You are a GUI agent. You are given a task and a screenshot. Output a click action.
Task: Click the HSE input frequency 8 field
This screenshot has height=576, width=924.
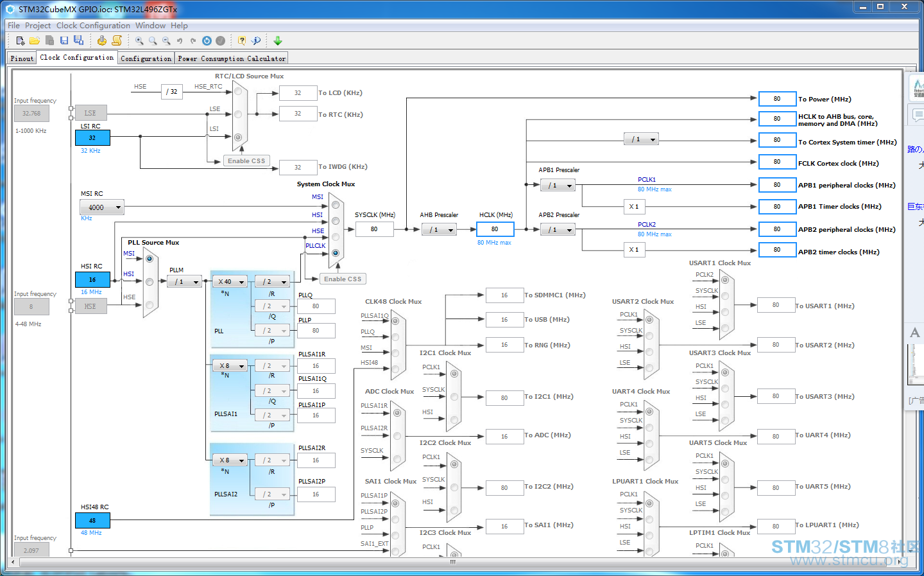click(x=31, y=307)
